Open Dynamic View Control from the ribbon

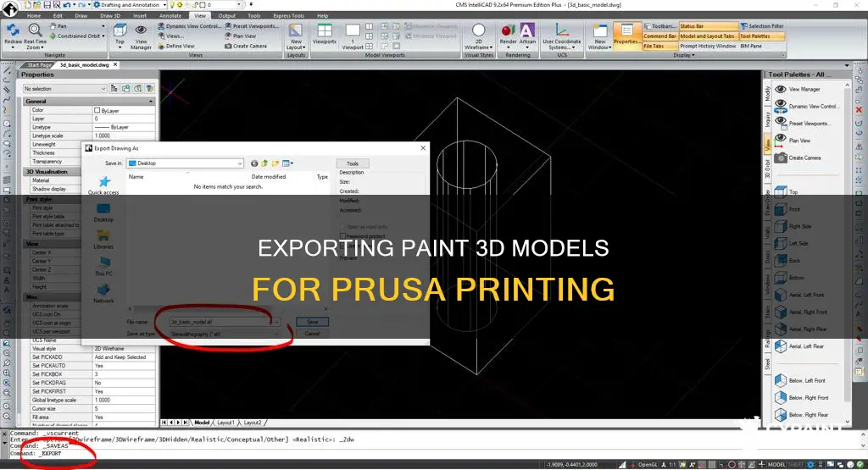[x=189, y=26]
